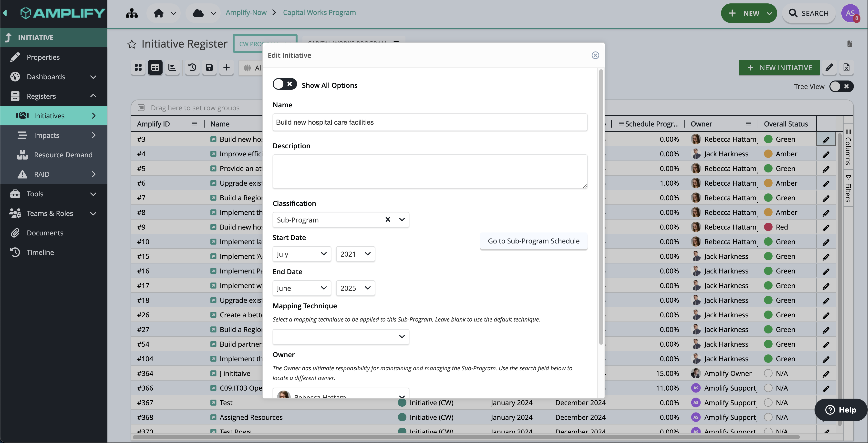Switch to card grid view
The height and width of the screenshot is (443, 868).
click(x=138, y=68)
